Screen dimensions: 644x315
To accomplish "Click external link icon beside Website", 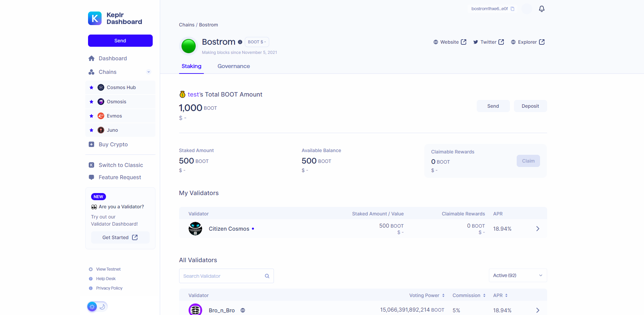I will click(x=464, y=42).
